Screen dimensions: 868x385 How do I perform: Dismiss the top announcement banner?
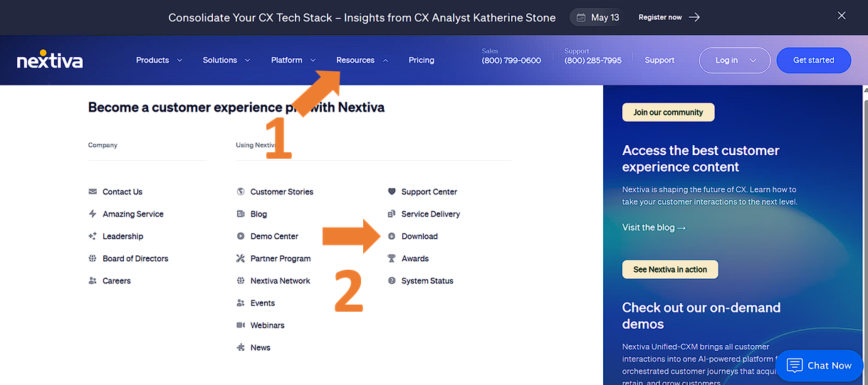tap(842, 16)
